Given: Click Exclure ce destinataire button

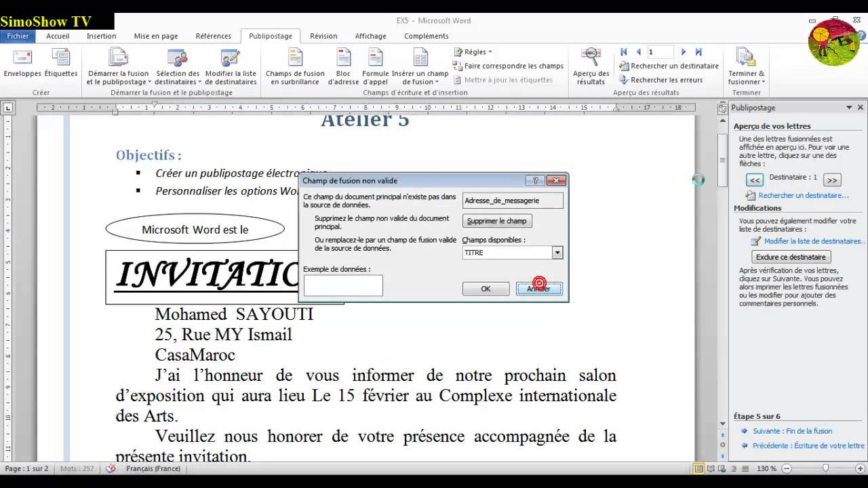Looking at the screenshot, I should point(791,257).
